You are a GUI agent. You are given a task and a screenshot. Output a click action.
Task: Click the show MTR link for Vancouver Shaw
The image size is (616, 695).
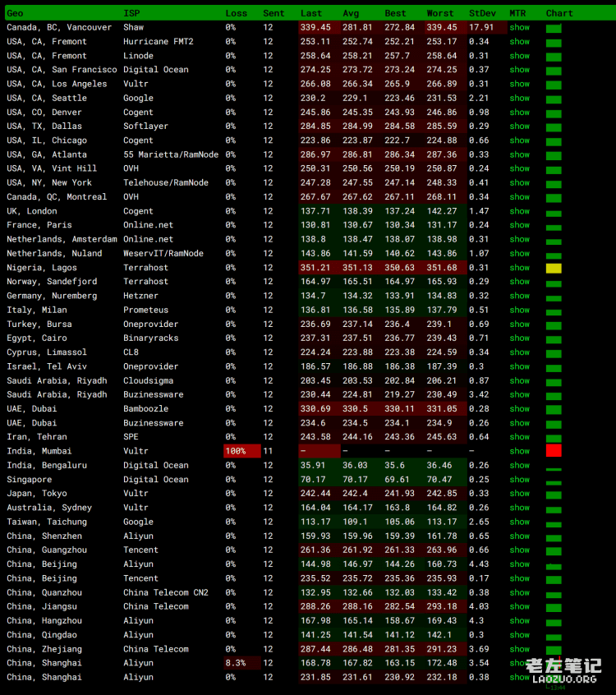click(x=519, y=27)
